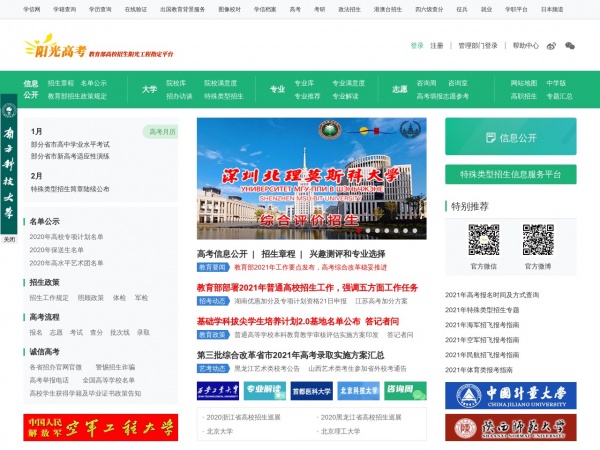Open the 高考月历 tag

[162, 131]
